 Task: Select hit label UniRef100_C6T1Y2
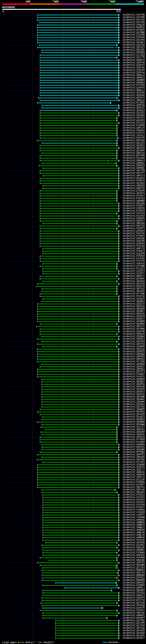[x=134, y=133]
